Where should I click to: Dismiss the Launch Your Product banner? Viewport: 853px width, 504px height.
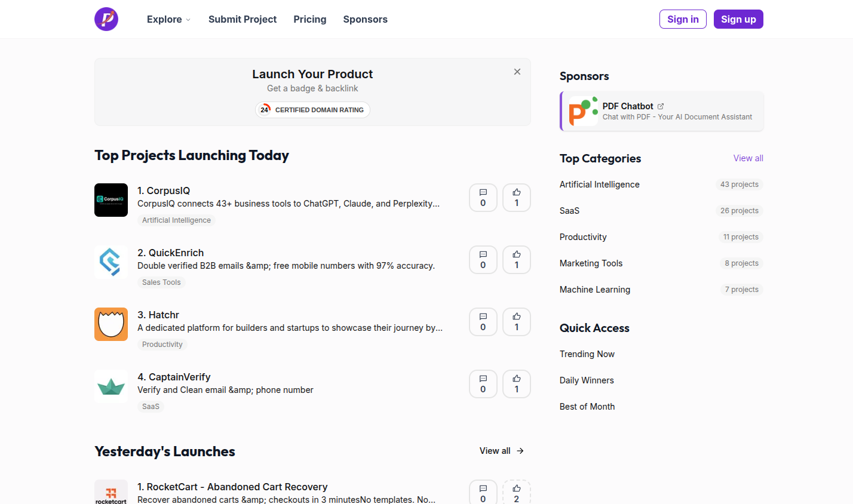pos(517,72)
